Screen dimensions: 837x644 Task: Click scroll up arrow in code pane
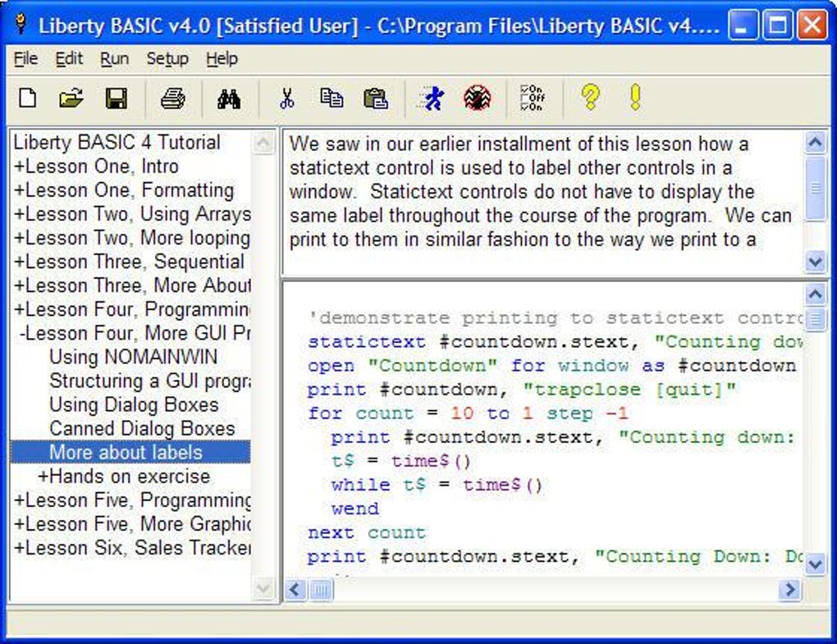click(x=815, y=294)
